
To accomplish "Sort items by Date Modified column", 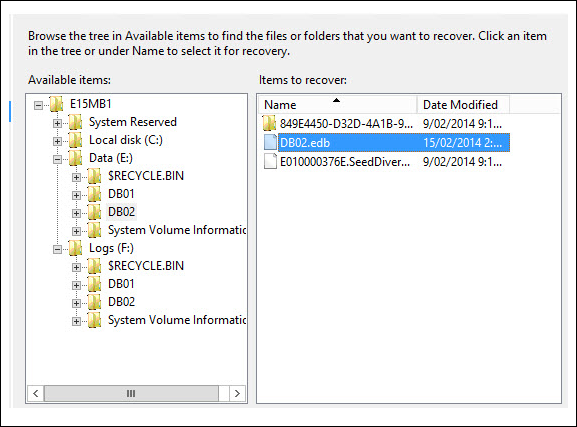I will 463,105.
